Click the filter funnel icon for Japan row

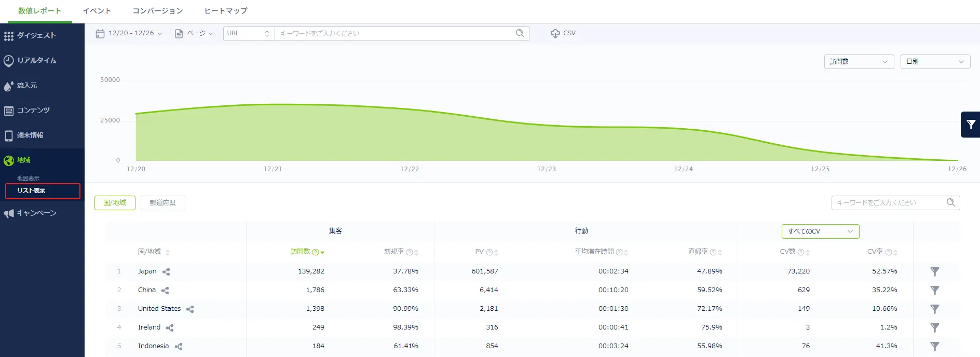point(934,271)
